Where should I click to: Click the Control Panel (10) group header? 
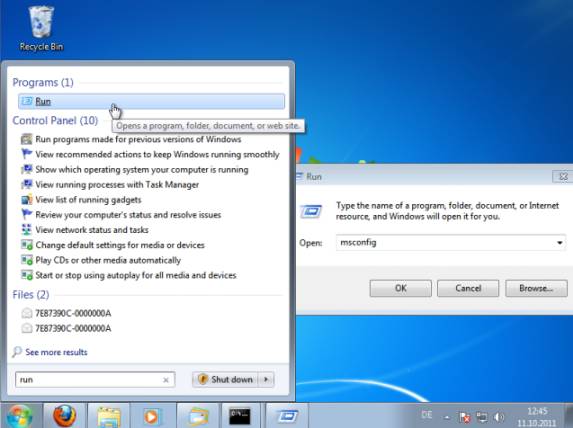55,120
